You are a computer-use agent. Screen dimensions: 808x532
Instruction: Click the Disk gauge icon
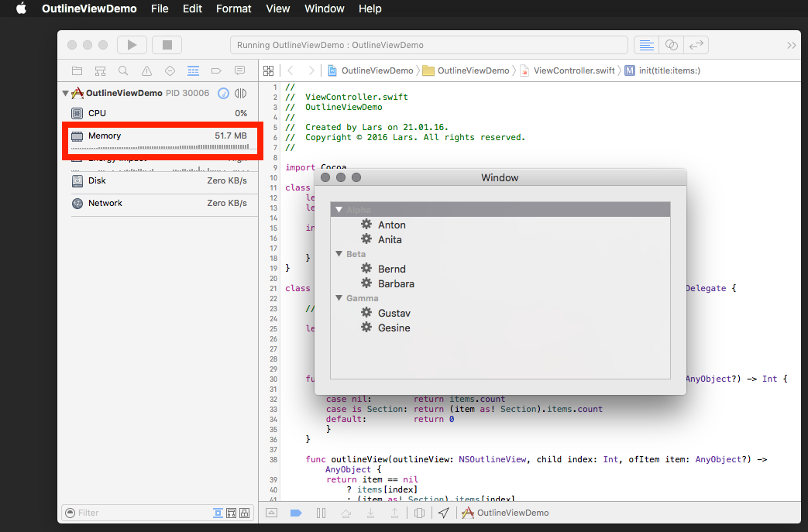point(77,180)
